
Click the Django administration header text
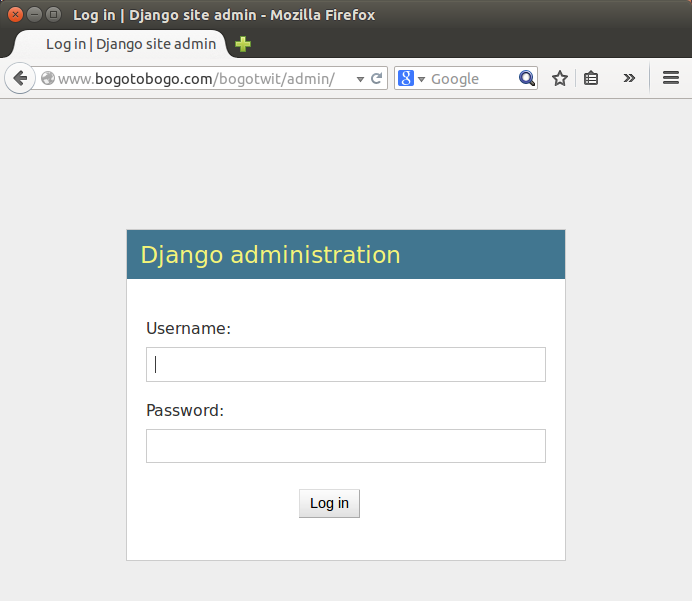point(271,255)
